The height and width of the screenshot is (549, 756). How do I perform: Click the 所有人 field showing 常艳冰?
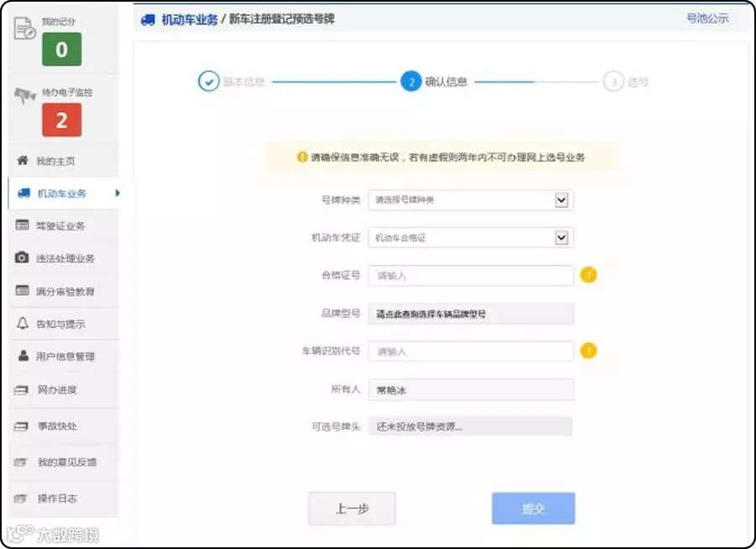[x=470, y=390]
